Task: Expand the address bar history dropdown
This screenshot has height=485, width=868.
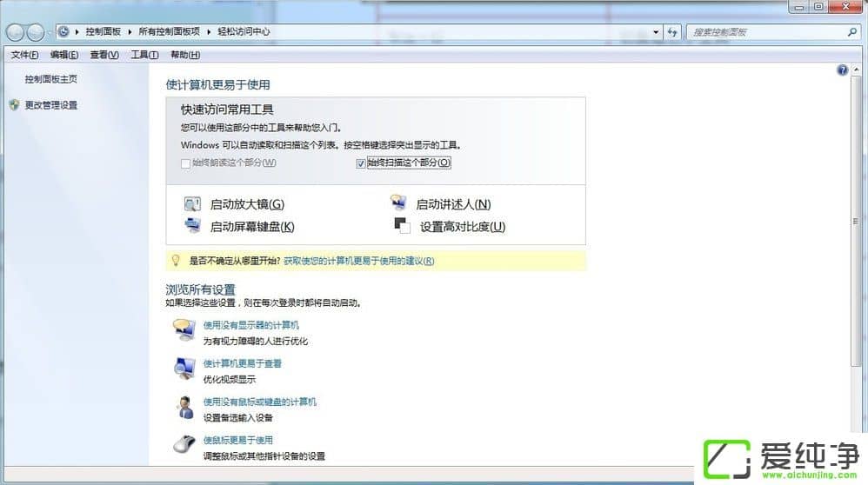Action: pyautogui.click(x=657, y=32)
